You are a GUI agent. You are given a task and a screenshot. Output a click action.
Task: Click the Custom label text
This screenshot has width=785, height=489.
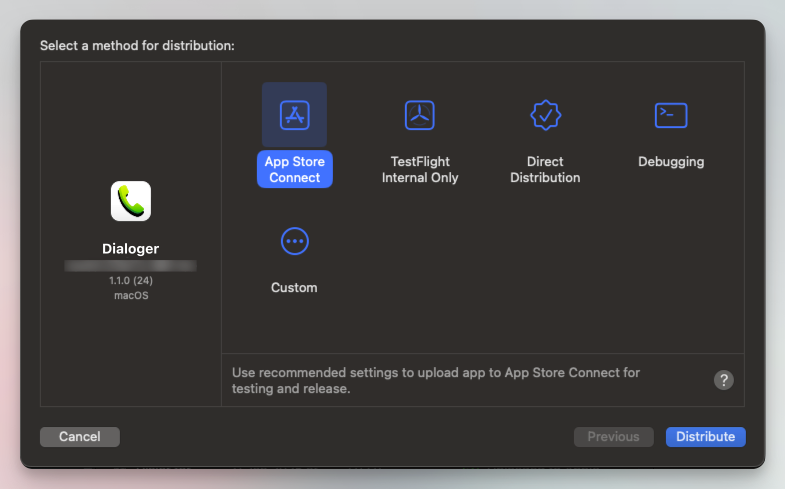[294, 287]
